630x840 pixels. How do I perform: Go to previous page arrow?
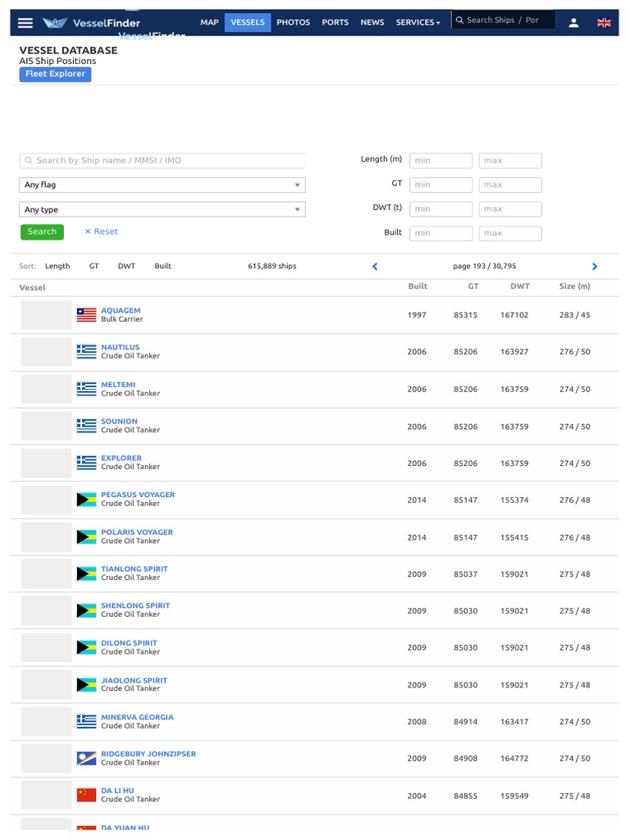[375, 267]
